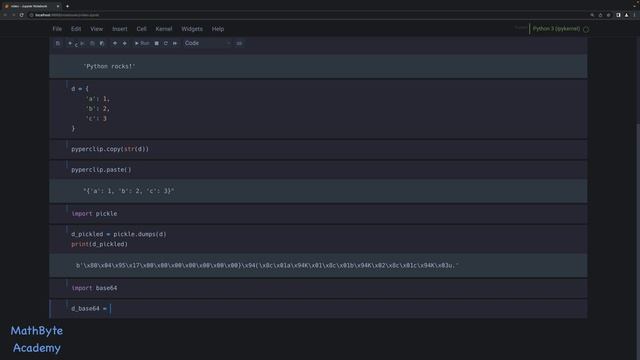Screen dimensions: 640x360
Task: Select the pyperclip.copy(str(d)) cell
Action: pyautogui.click(x=318, y=149)
